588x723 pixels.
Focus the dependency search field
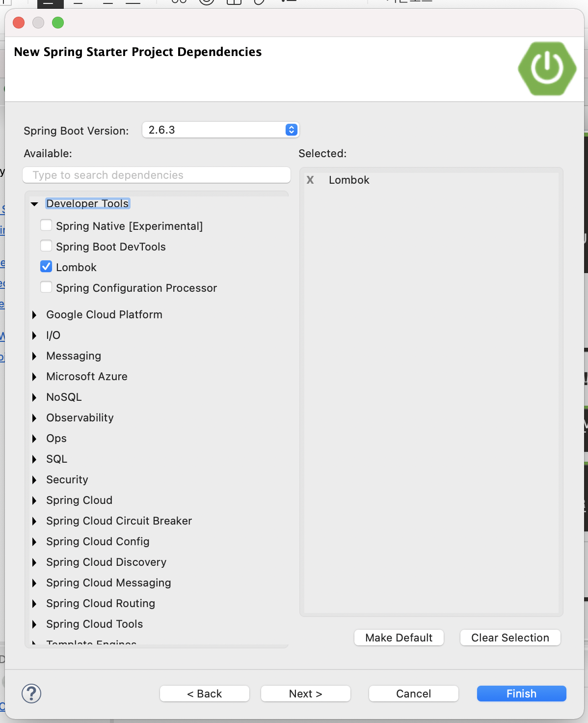(157, 175)
